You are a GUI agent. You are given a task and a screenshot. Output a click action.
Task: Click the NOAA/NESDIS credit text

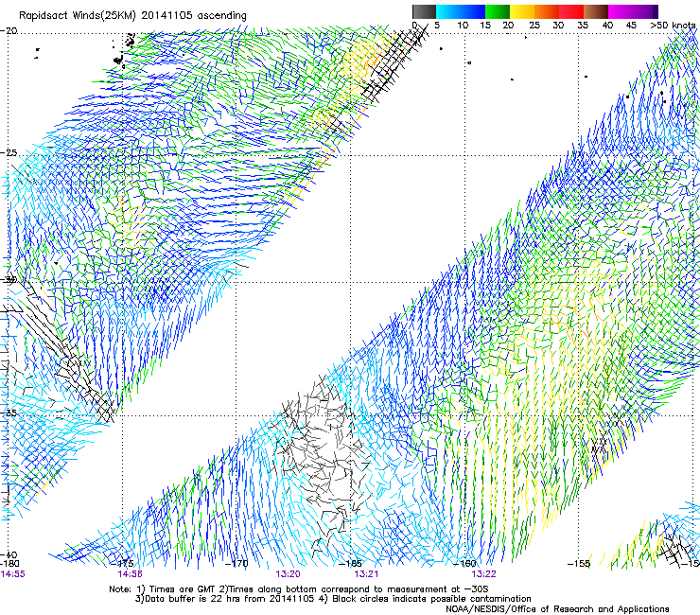point(557,609)
